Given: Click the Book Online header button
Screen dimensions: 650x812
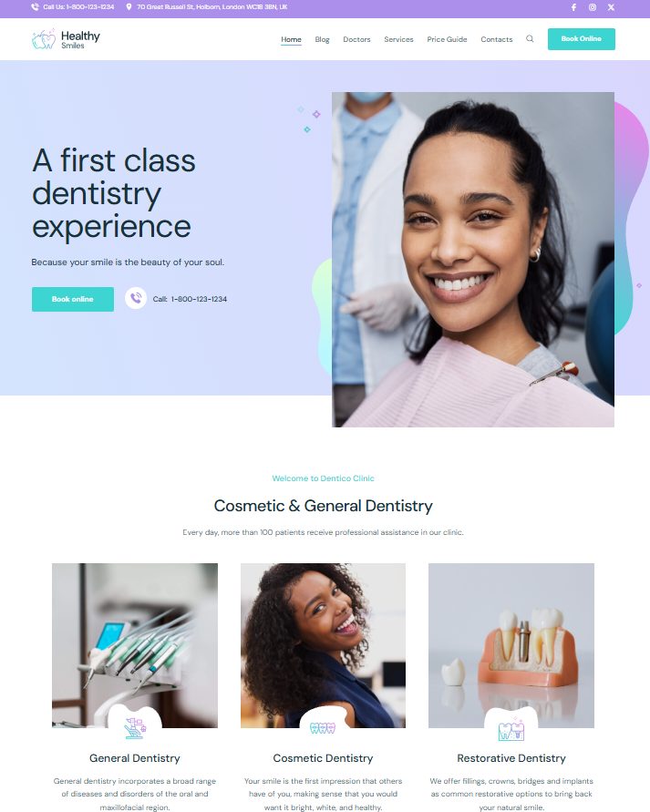Looking at the screenshot, I should [581, 39].
